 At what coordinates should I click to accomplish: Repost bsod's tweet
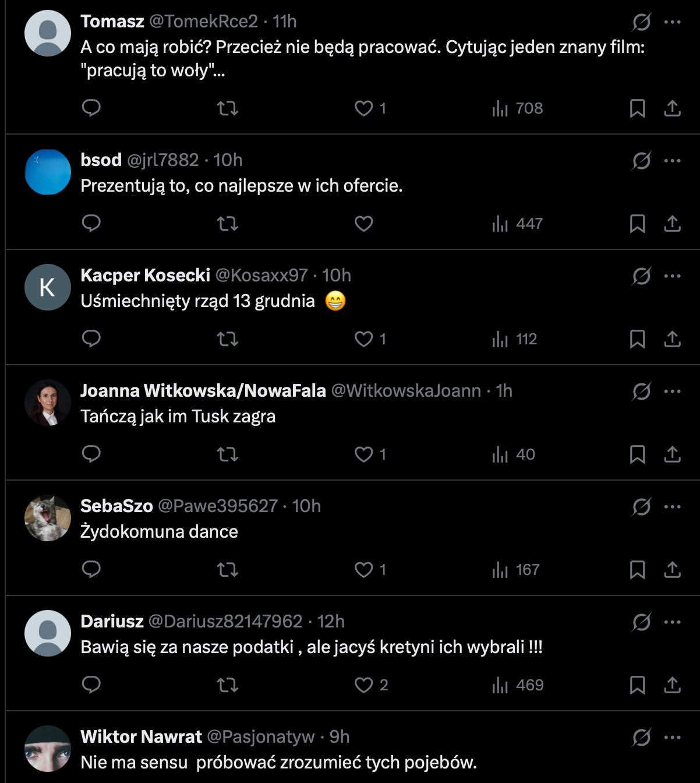(x=228, y=223)
